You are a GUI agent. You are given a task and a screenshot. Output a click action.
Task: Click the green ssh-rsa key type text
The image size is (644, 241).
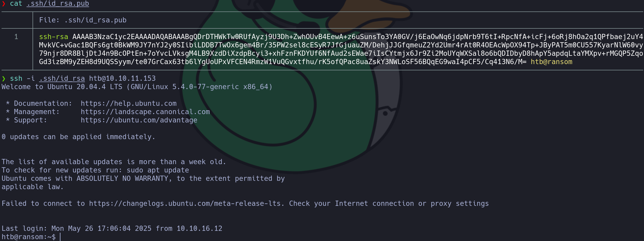pyautogui.click(x=54, y=37)
